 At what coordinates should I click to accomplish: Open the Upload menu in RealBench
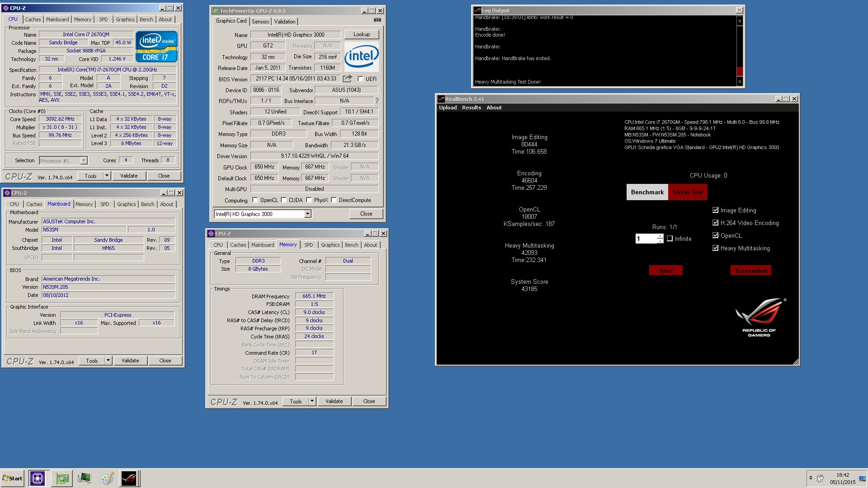[448, 108]
